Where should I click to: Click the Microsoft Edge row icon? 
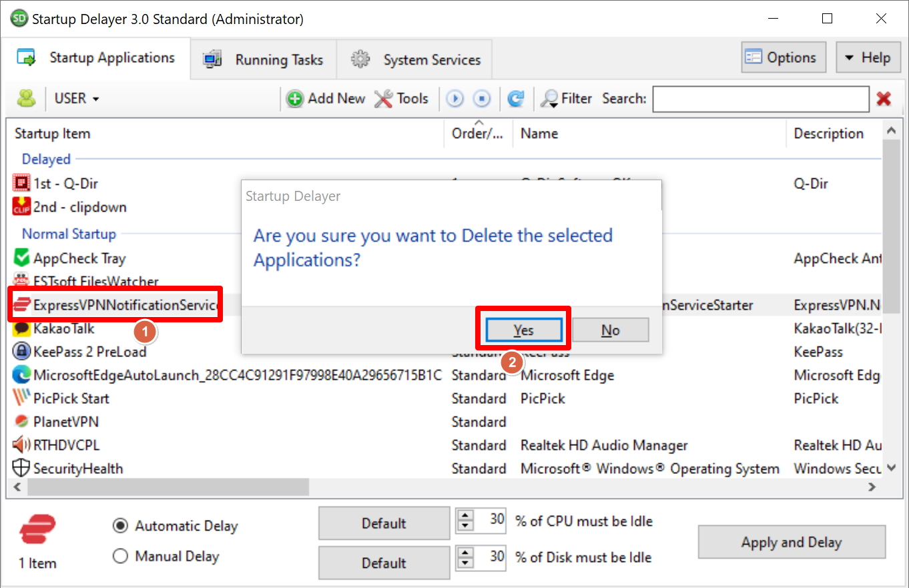tap(22, 375)
